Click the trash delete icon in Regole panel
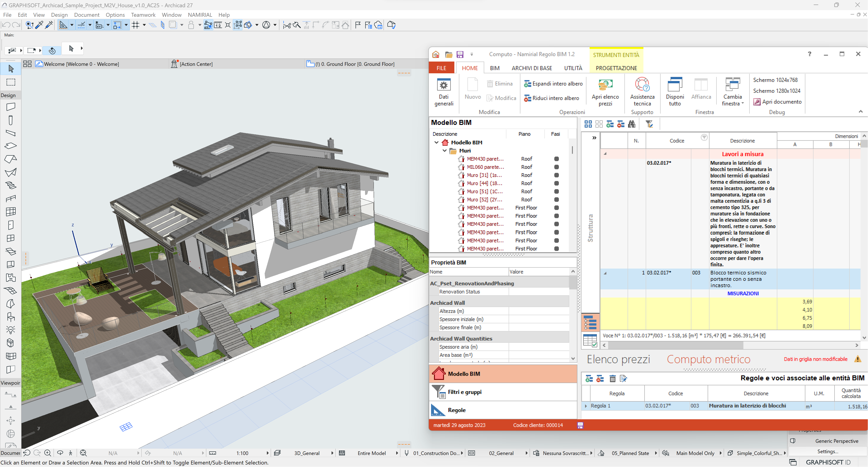The image size is (868, 467). click(612, 379)
